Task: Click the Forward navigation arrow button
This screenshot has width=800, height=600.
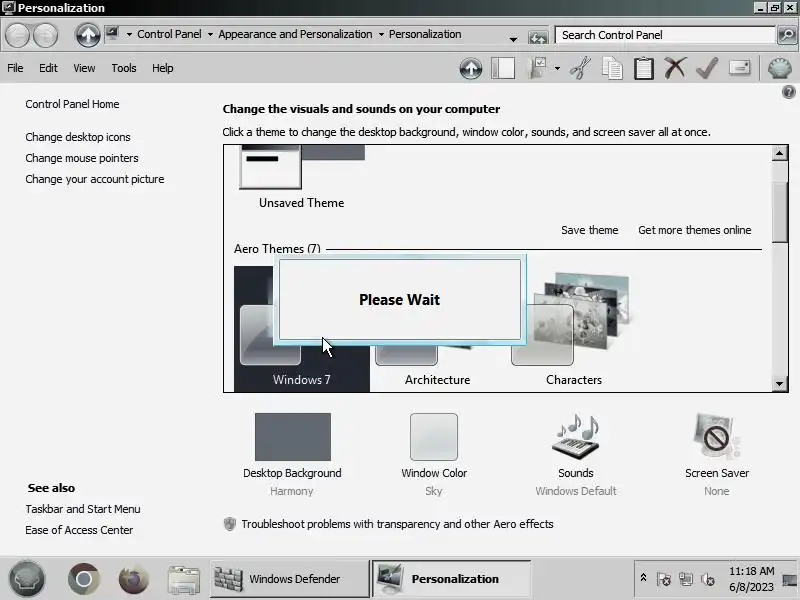Action: tap(46, 35)
